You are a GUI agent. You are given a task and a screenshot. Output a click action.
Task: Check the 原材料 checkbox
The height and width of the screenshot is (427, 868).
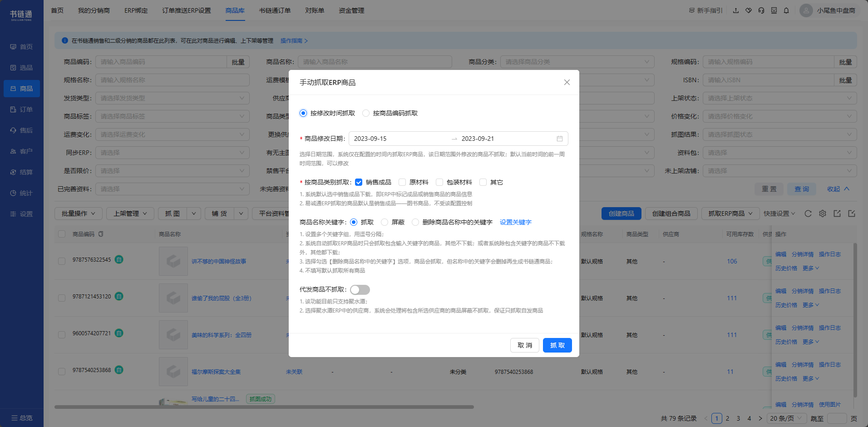point(402,182)
